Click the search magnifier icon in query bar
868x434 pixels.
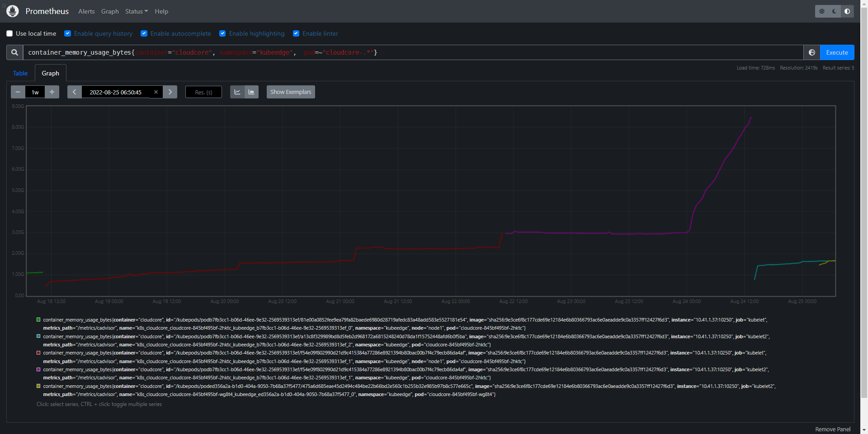[x=14, y=52]
